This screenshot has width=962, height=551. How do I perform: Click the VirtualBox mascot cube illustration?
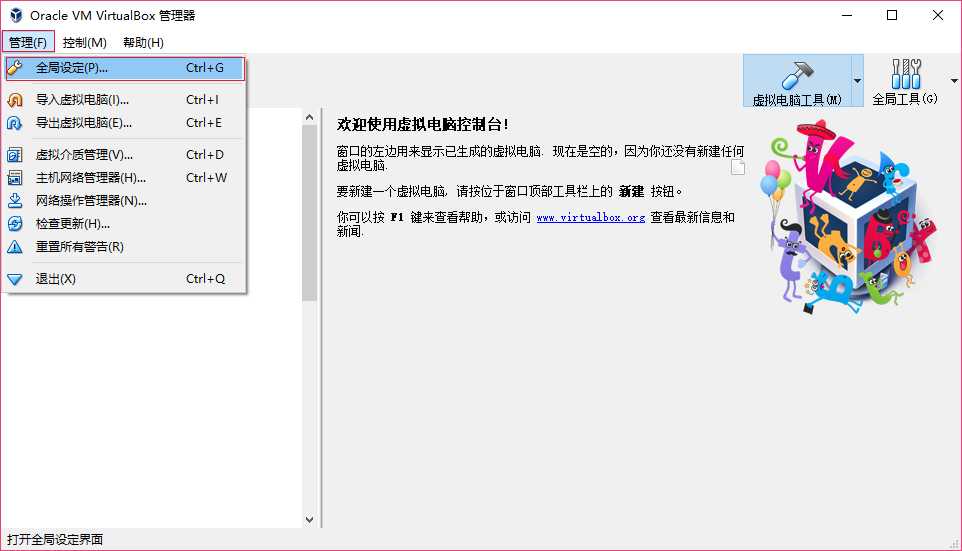coord(850,217)
